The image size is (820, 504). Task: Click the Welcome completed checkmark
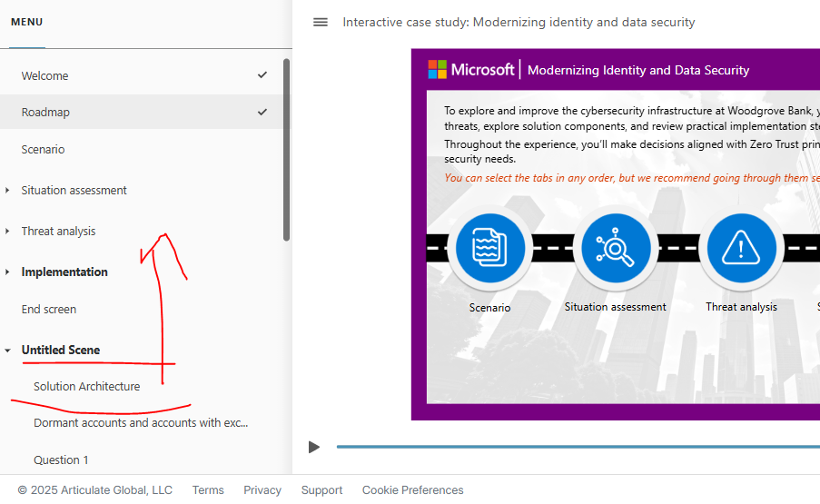[262, 75]
